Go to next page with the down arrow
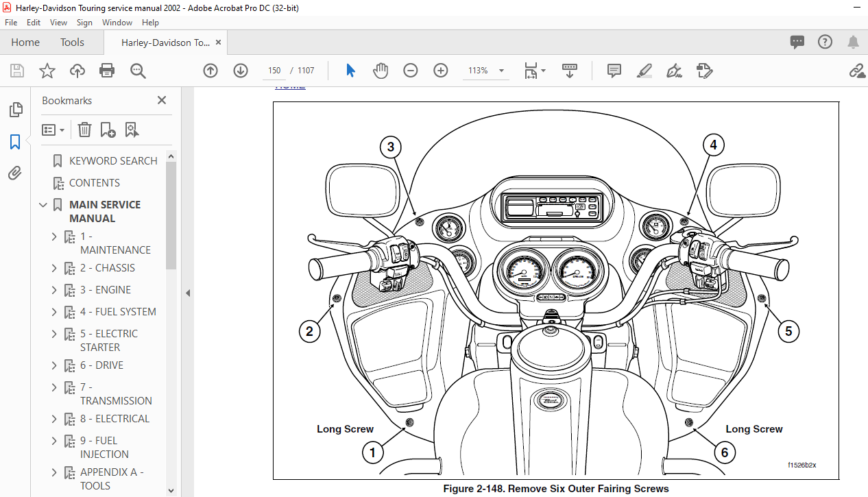Viewport: 868px width, 497px height. point(241,71)
